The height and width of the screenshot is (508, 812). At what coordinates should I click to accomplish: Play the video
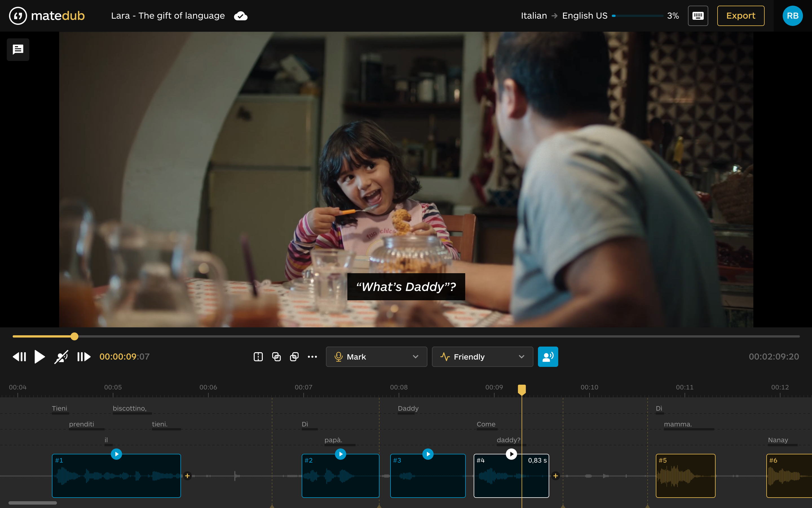tap(39, 357)
